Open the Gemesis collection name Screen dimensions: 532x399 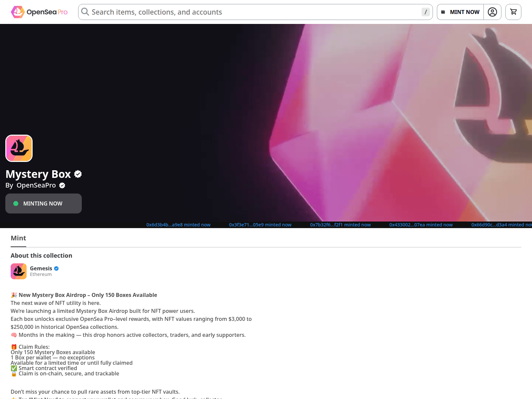tap(41, 268)
